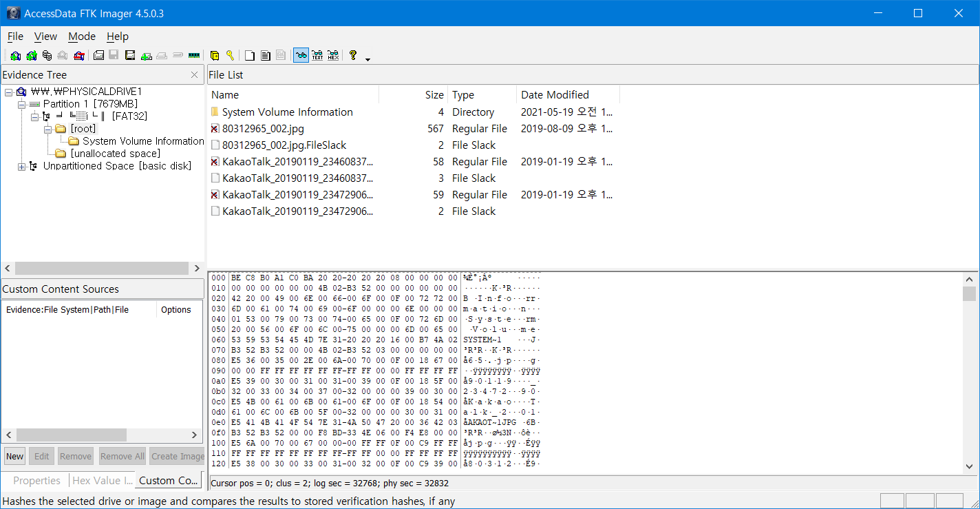Click the Create Image button

pos(177,456)
